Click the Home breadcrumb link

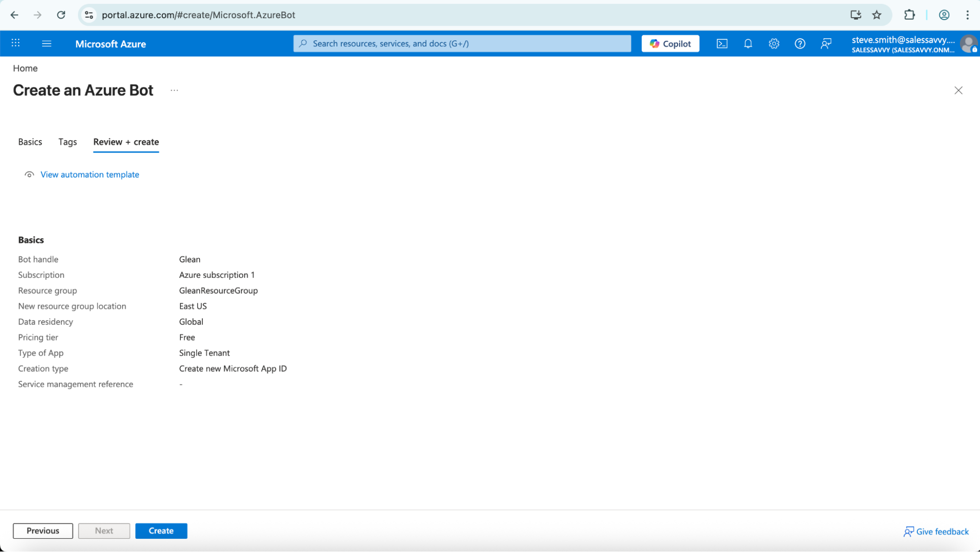tap(25, 68)
